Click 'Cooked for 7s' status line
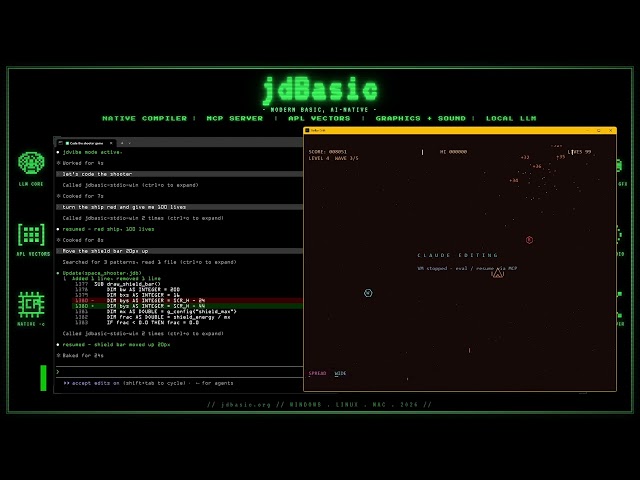The width and height of the screenshot is (640, 480). click(x=83, y=196)
